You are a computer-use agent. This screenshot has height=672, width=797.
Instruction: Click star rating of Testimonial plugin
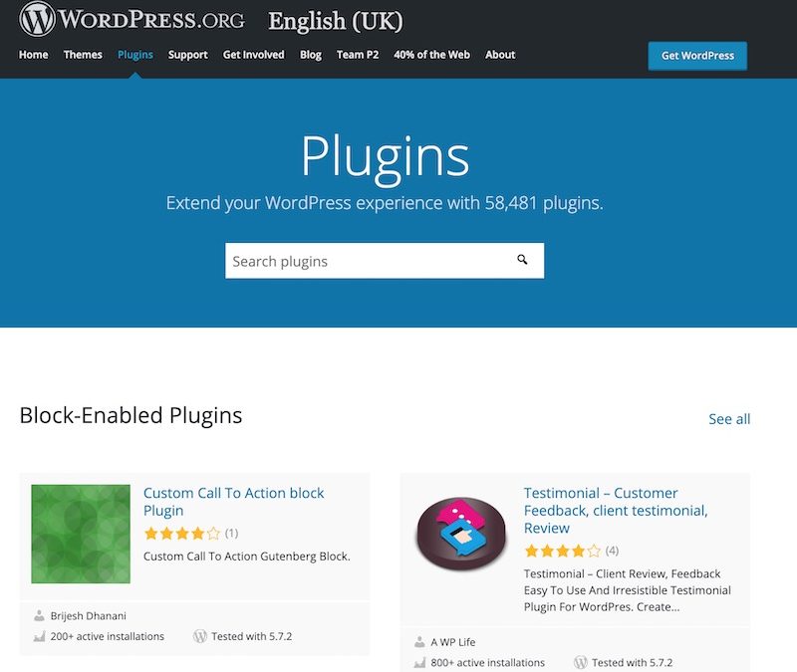(563, 551)
